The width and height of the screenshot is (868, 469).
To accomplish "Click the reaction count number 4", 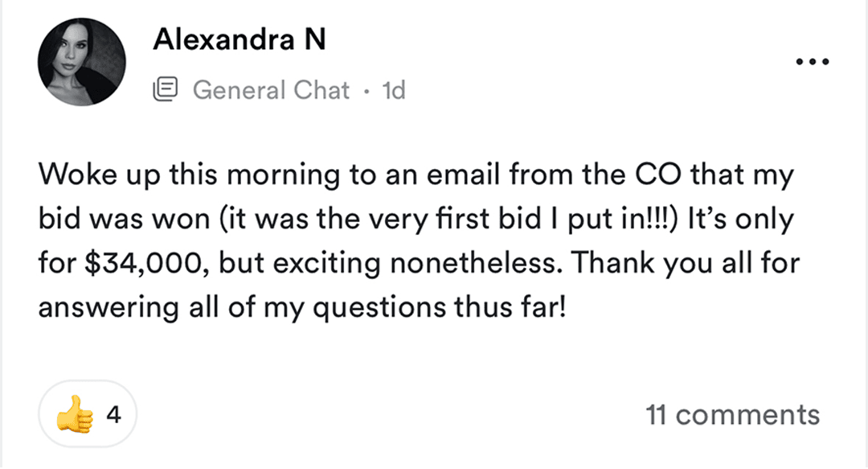I will point(113,415).
